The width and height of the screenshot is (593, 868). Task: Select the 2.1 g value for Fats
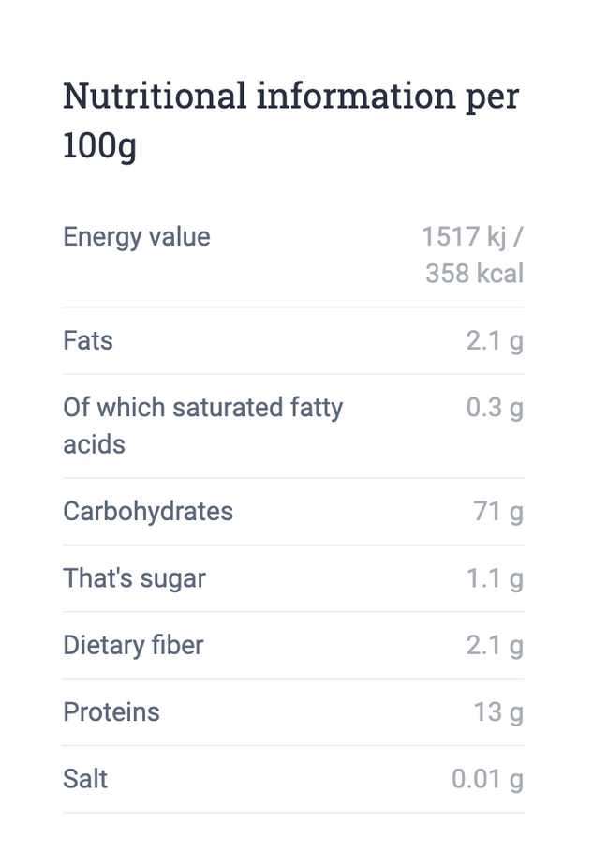[495, 340]
